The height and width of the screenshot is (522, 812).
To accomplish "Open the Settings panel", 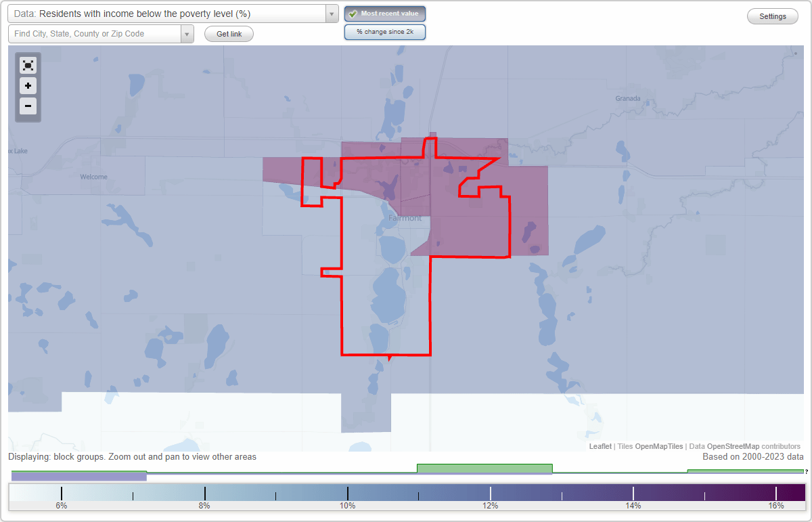I will click(772, 16).
